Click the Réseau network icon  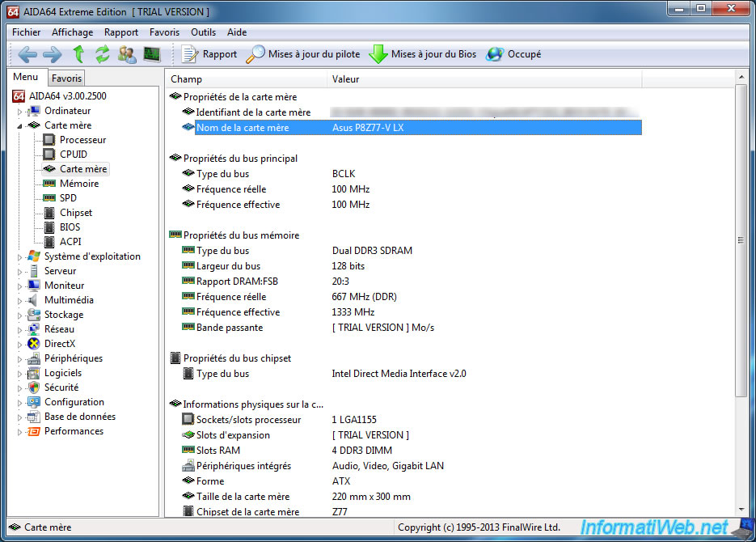coord(34,329)
